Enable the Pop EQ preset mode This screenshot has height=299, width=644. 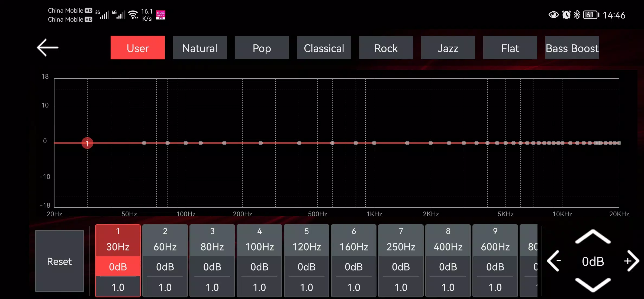(262, 48)
